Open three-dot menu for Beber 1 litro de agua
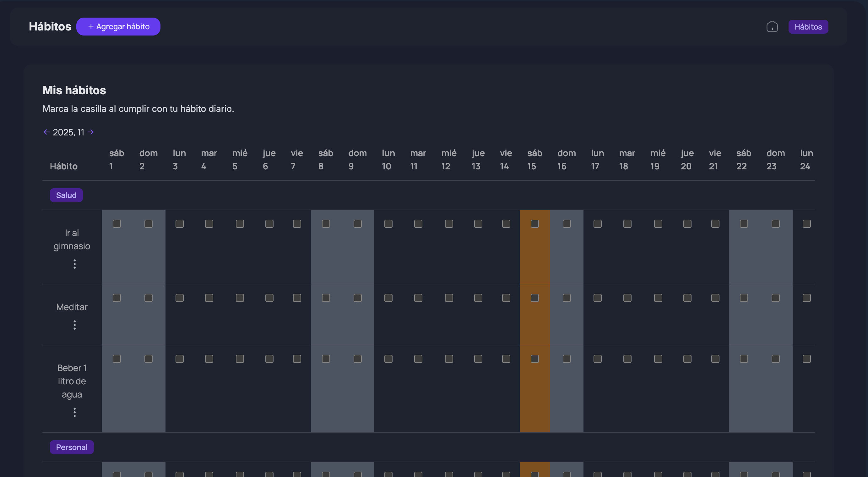The image size is (868, 477). [74, 412]
